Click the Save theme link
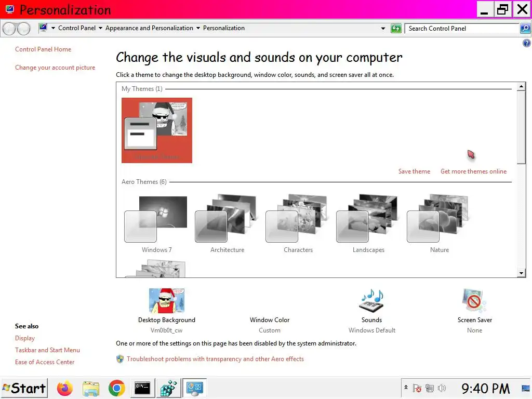Image resolution: width=532 pixels, height=399 pixels. 414,171
